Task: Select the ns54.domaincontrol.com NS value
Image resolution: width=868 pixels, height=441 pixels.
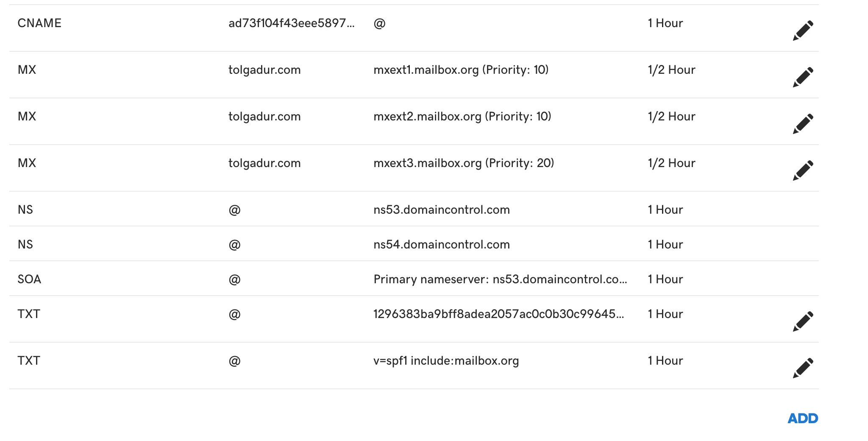Action: 442,245
